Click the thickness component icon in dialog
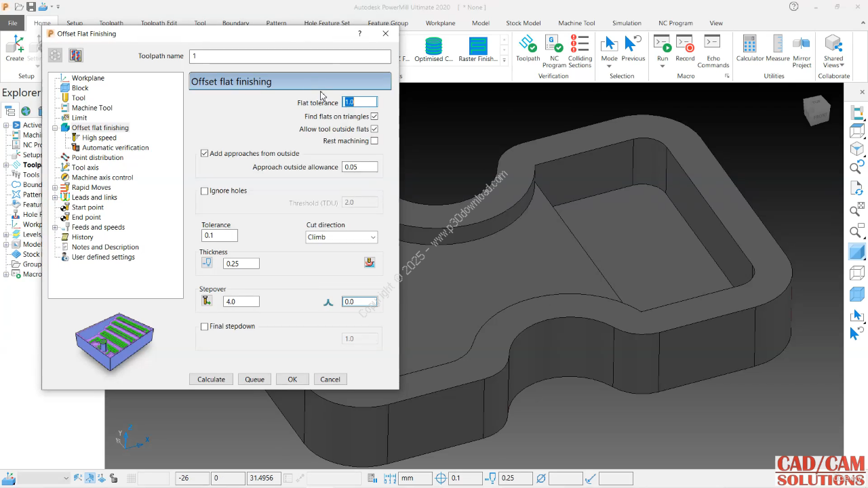This screenshot has height=488, width=868. click(370, 262)
